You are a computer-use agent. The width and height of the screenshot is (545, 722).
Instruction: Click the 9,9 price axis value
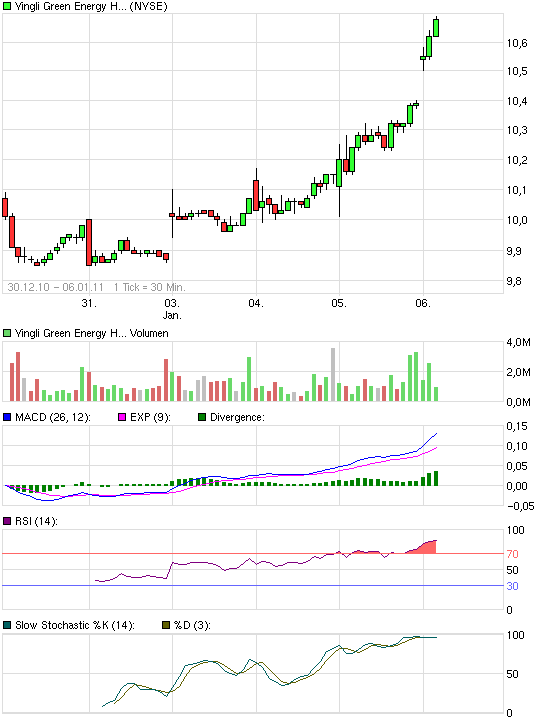click(514, 251)
